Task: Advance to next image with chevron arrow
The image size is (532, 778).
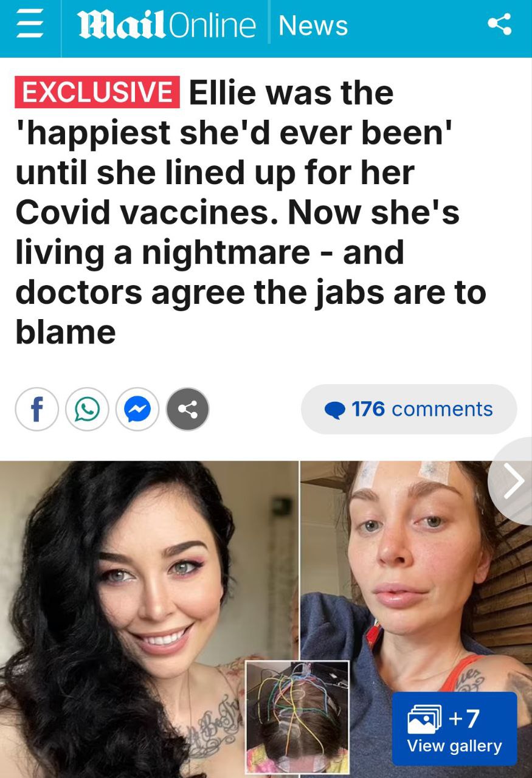Action: click(x=513, y=481)
